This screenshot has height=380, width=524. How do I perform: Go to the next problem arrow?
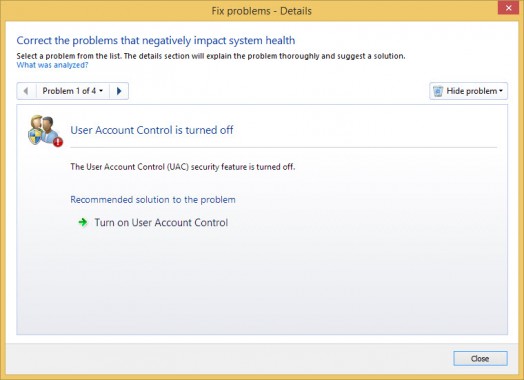pyautogui.click(x=119, y=91)
